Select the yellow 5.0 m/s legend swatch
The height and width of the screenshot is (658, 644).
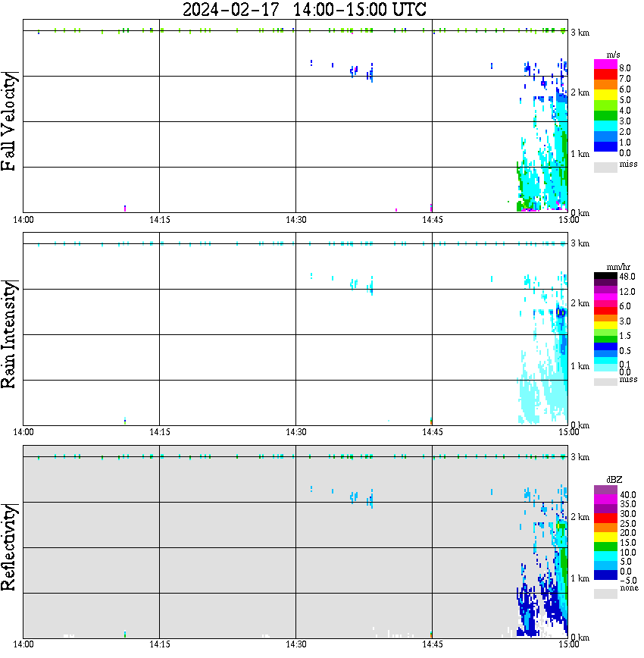[605, 96]
